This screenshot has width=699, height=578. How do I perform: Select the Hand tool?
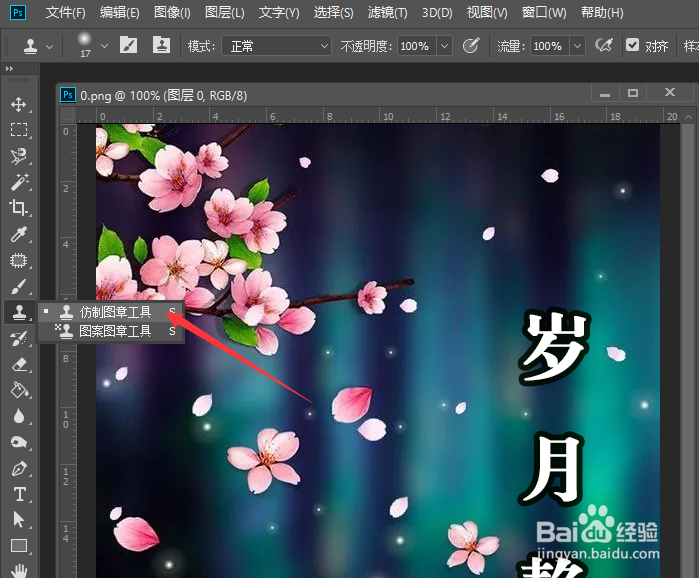click(x=18, y=570)
